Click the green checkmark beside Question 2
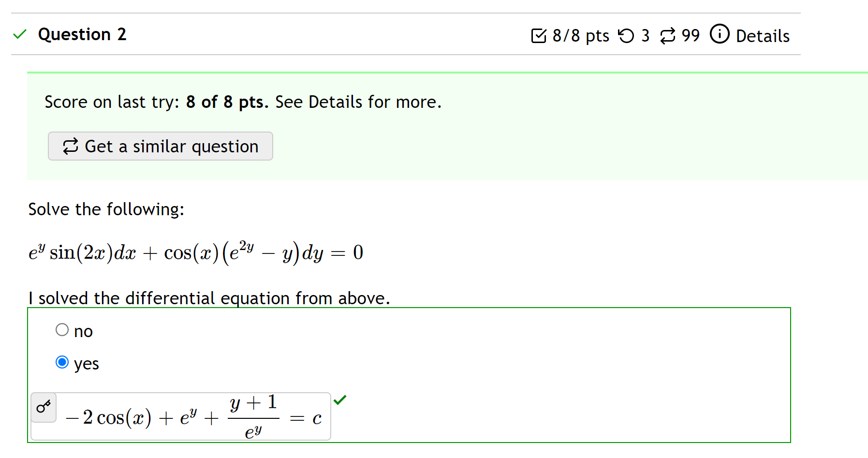The width and height of the screenshot is (868, 458). click(19, 34)
